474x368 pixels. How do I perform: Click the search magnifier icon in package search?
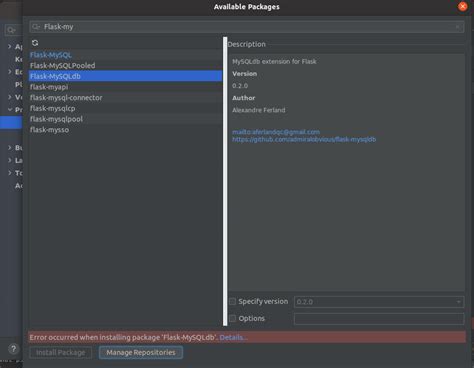pyautogui.click(x=36, y=27)
